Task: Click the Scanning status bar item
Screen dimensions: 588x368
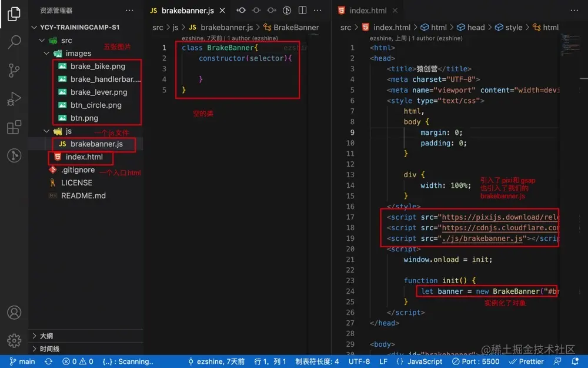Action: point(128,362)
